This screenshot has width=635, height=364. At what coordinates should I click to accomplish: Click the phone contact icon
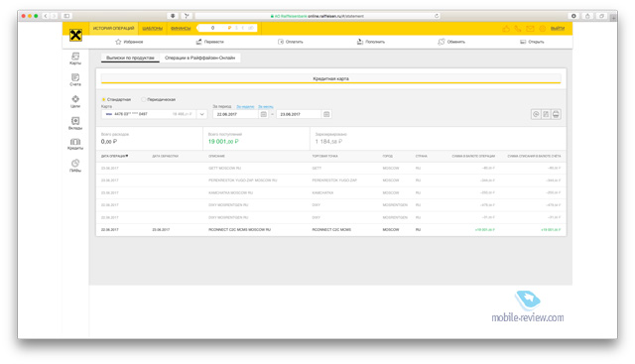coord(518,29)
